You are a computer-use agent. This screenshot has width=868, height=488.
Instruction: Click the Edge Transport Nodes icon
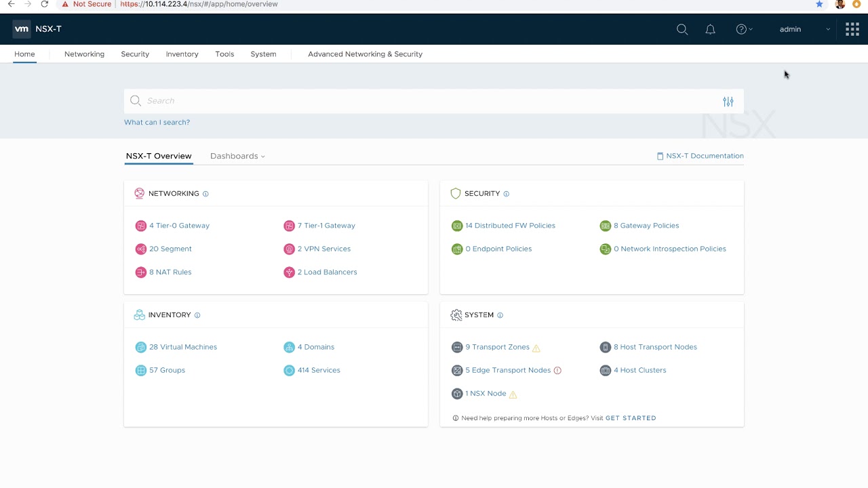tap(457, 370)
